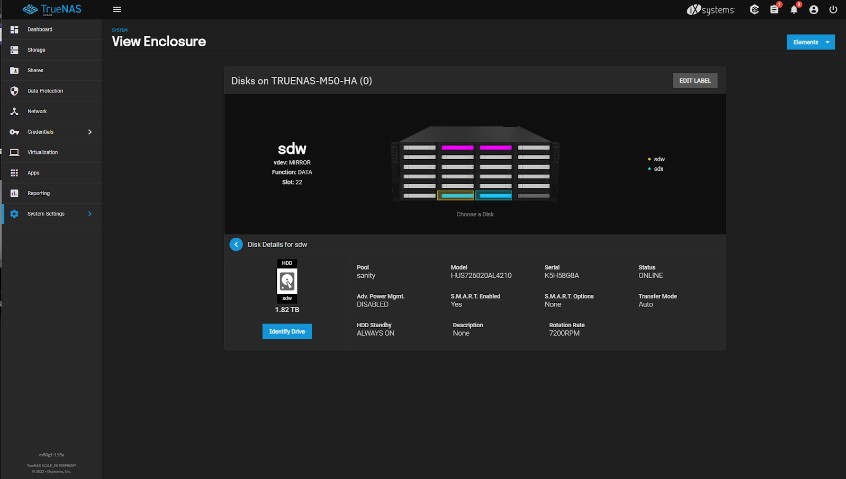Viewport: 846px width, 479px height.
Task: Toggle the sidebar with hamburger menu
Action: click(117, 9)
